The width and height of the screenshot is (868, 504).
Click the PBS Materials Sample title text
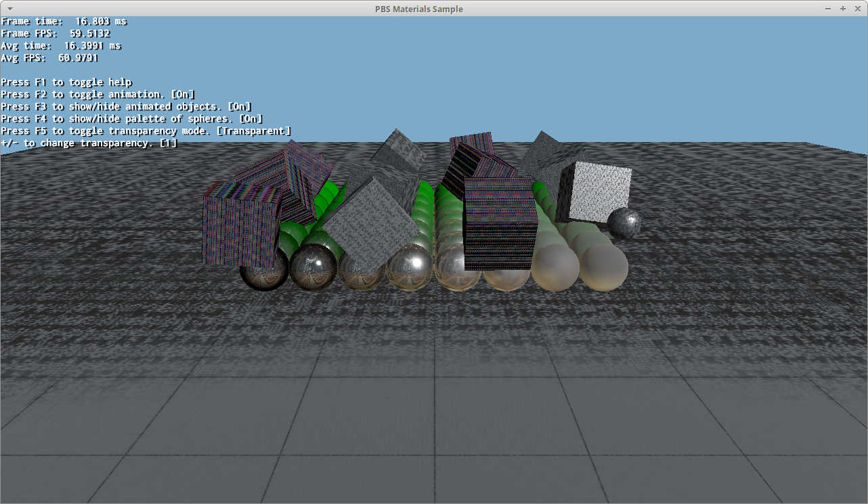(419, 9)
